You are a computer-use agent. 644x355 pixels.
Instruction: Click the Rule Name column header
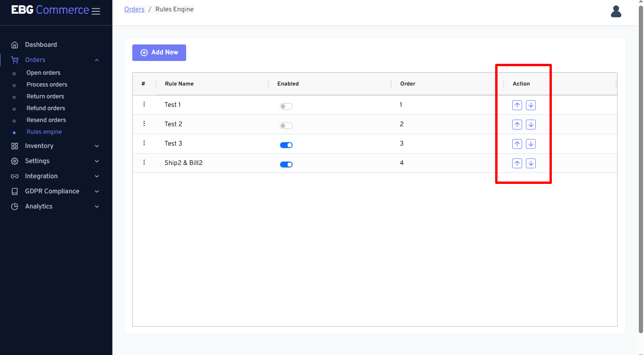(x=179, y=84)
